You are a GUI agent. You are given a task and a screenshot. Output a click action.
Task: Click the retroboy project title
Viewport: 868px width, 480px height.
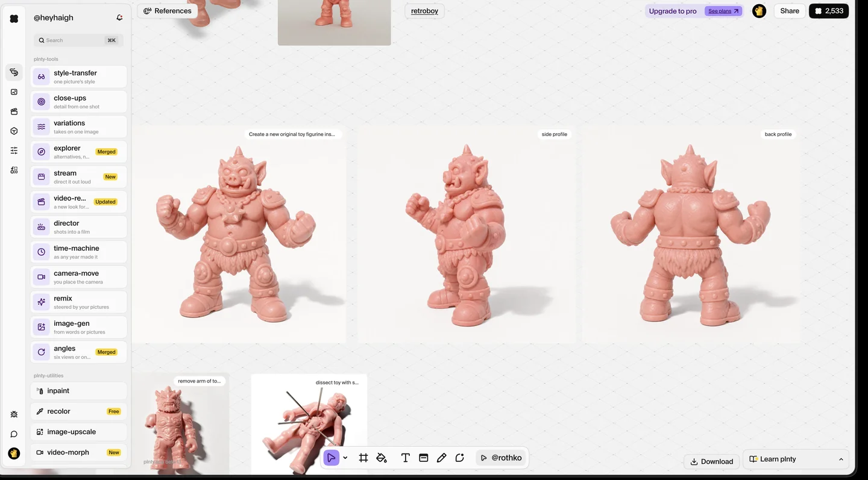(424, 11)
